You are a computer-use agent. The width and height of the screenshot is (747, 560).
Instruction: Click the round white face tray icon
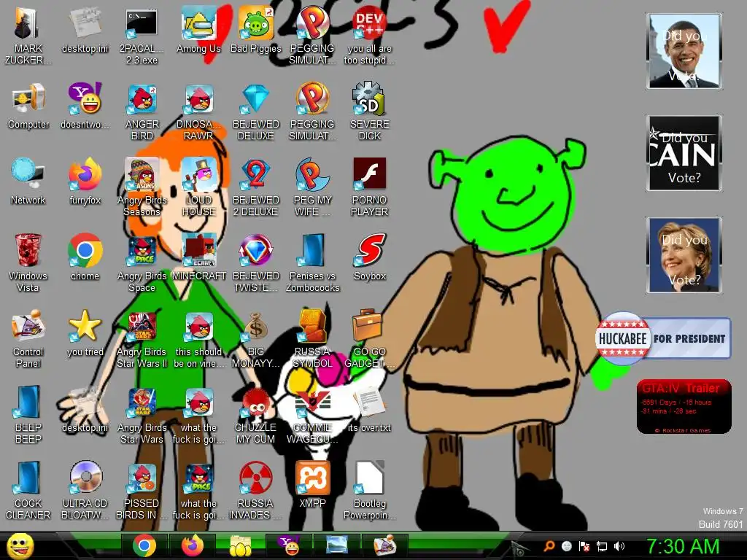(x=566, y=546)
